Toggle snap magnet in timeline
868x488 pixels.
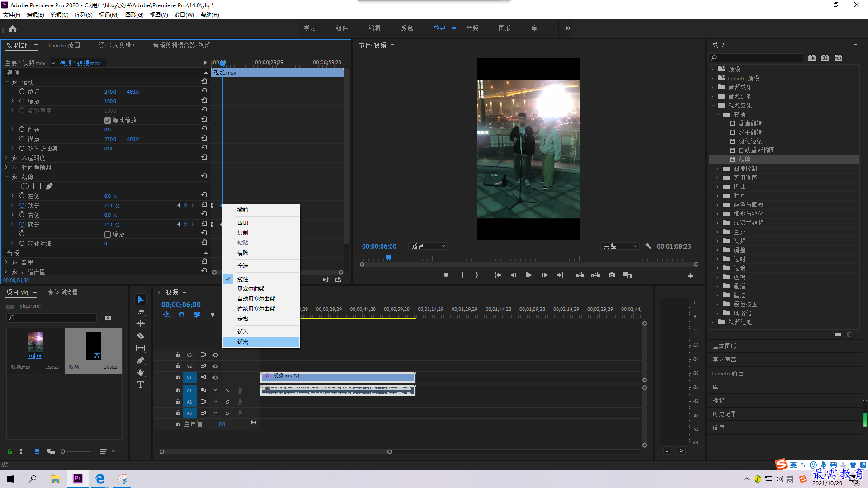tap(182, 314)
